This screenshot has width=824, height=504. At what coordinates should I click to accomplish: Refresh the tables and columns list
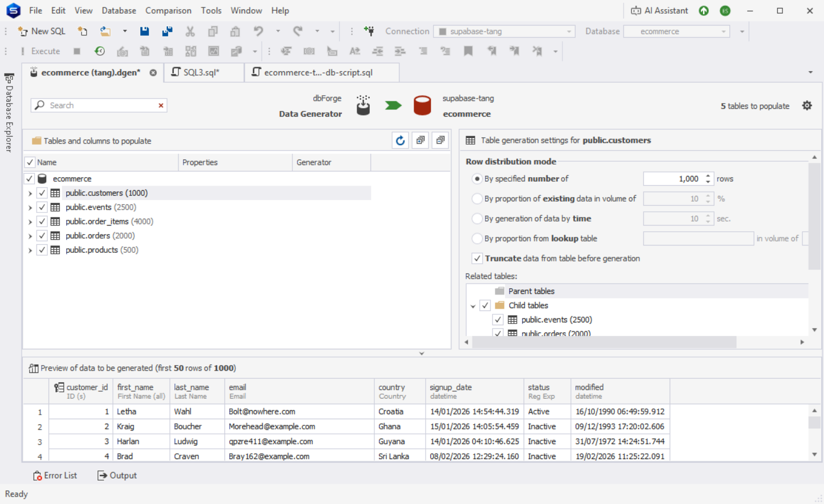tap(401, 141)
